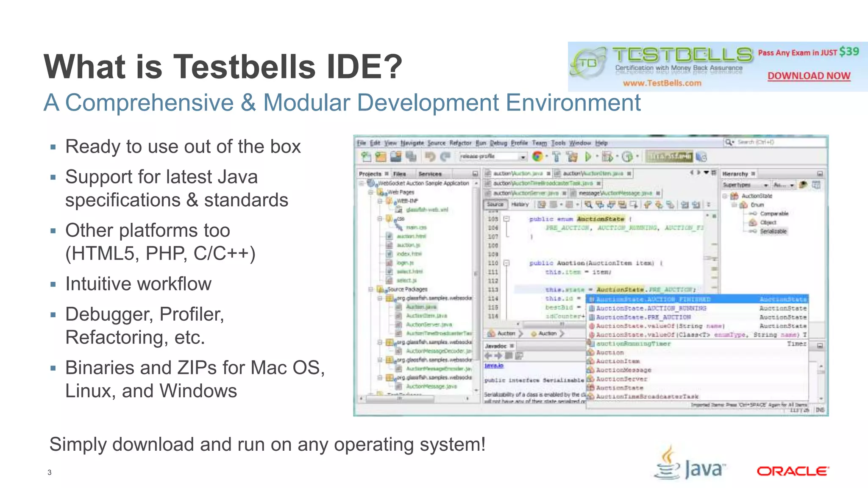Collapse the WebSocket Auction Sample Application node

pos(361,183)
